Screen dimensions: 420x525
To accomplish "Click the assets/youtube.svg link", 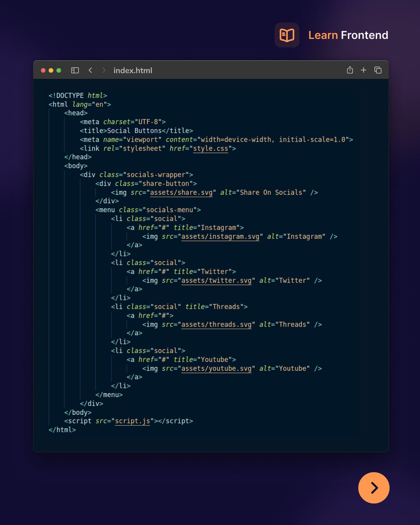I will point(217,368).
